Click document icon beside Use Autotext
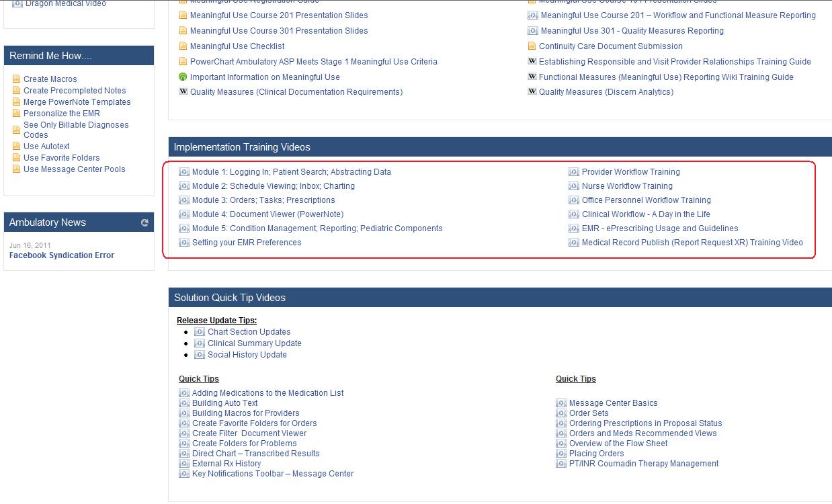832x504 pixels. click(x=17, y=146)
